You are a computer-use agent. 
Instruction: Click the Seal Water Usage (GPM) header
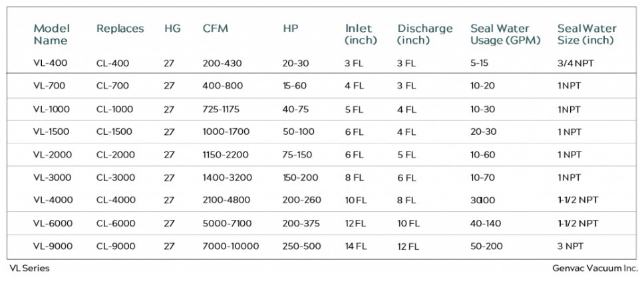tap(504, 35)
